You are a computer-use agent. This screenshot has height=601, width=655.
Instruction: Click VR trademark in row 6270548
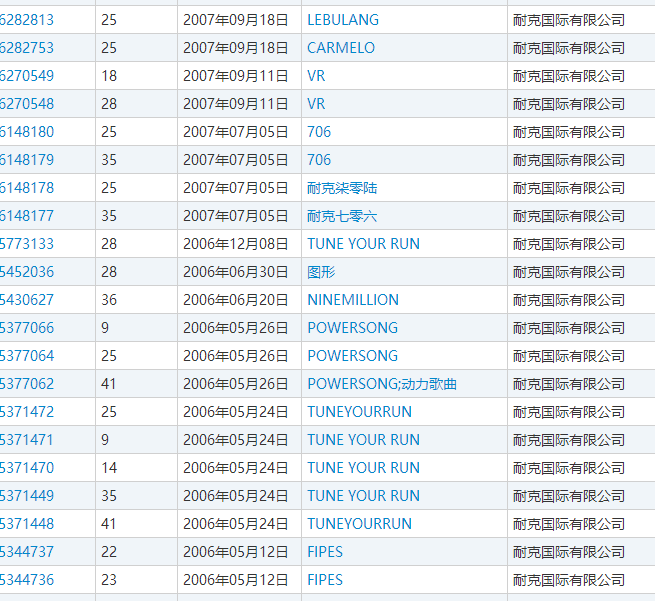point(316,104)
